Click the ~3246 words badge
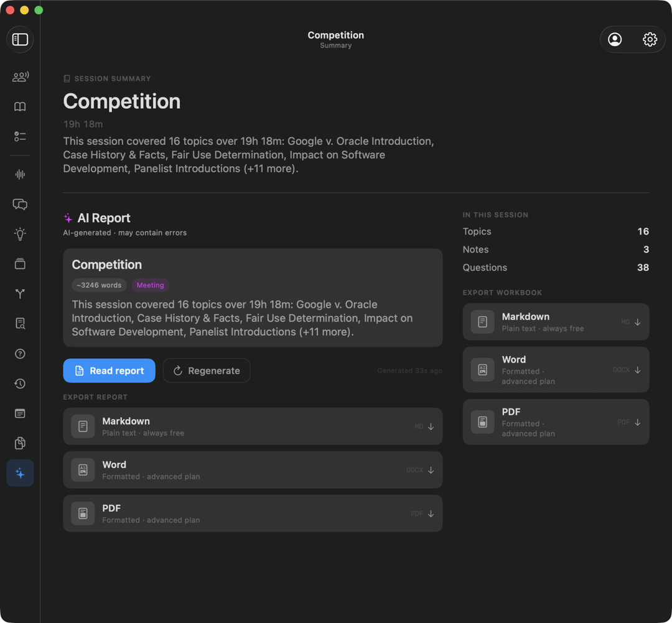 point(99,285)
